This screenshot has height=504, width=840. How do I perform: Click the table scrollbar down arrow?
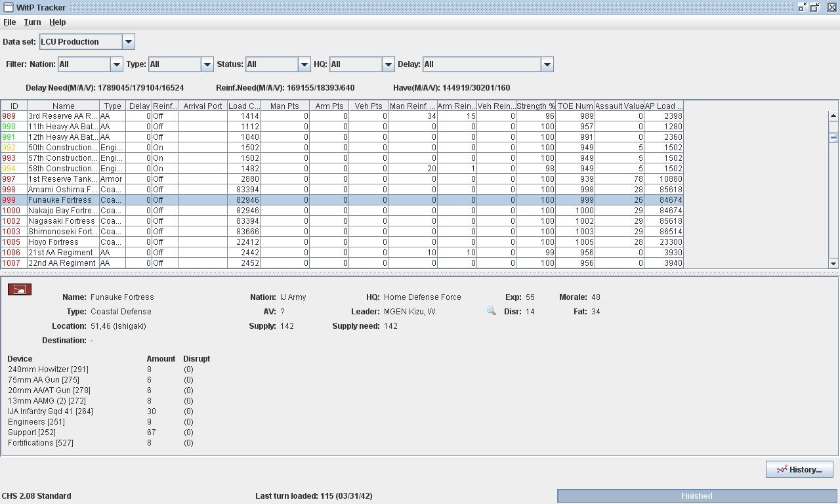[x=833, y=263]
